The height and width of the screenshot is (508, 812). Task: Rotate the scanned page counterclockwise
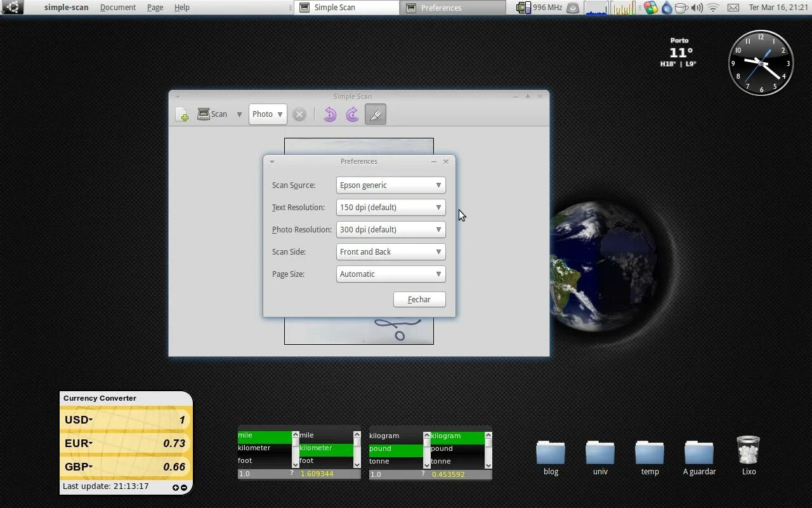click(329, 114)
